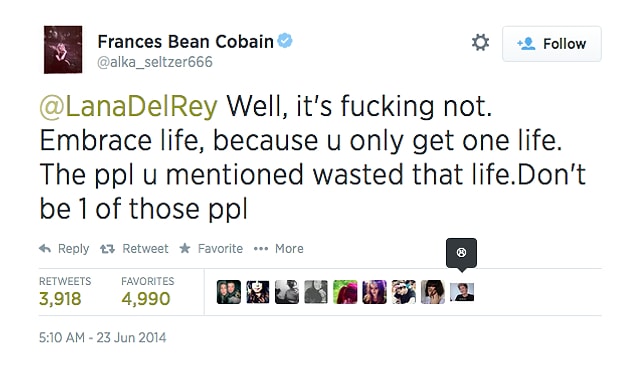Click the sad face tooltip icon
This screenshot has width=635, height=372.
461,253
